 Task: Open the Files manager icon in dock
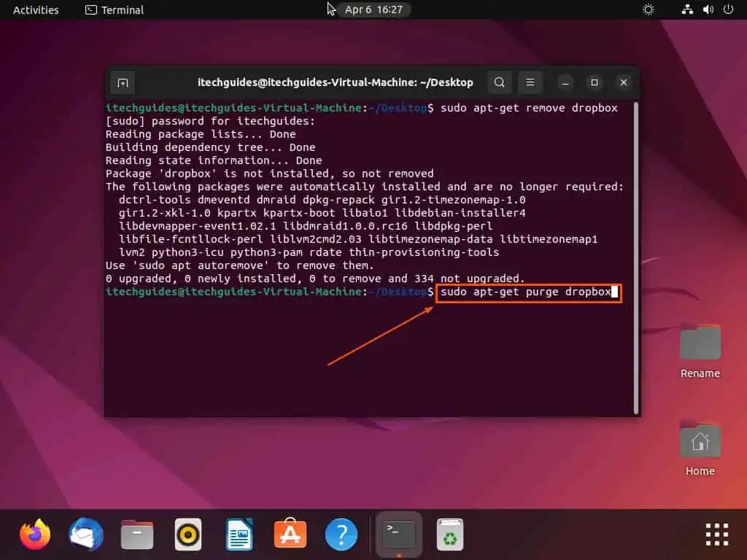click(136, 534)
